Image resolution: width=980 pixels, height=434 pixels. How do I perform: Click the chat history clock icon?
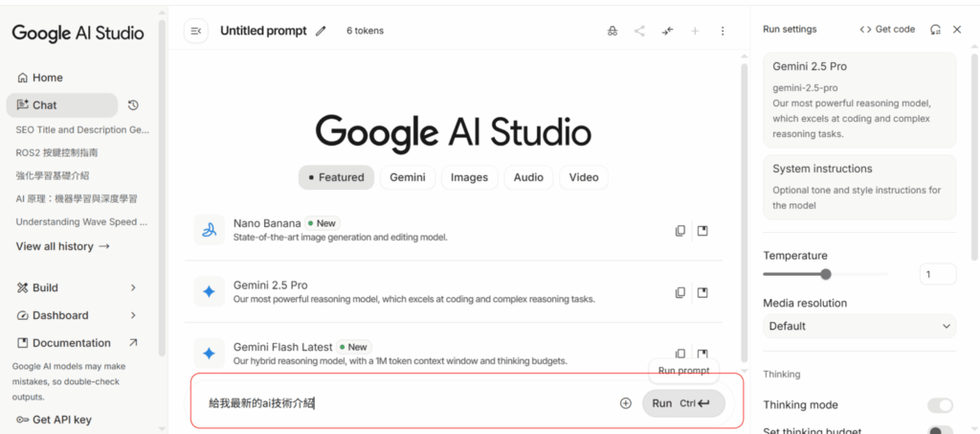pos(133,105)
